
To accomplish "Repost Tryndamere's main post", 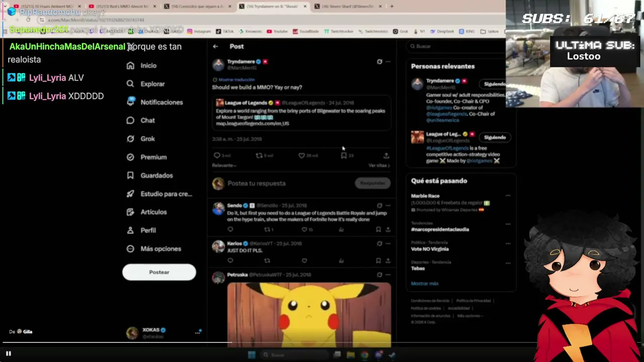I will point(259,156).
